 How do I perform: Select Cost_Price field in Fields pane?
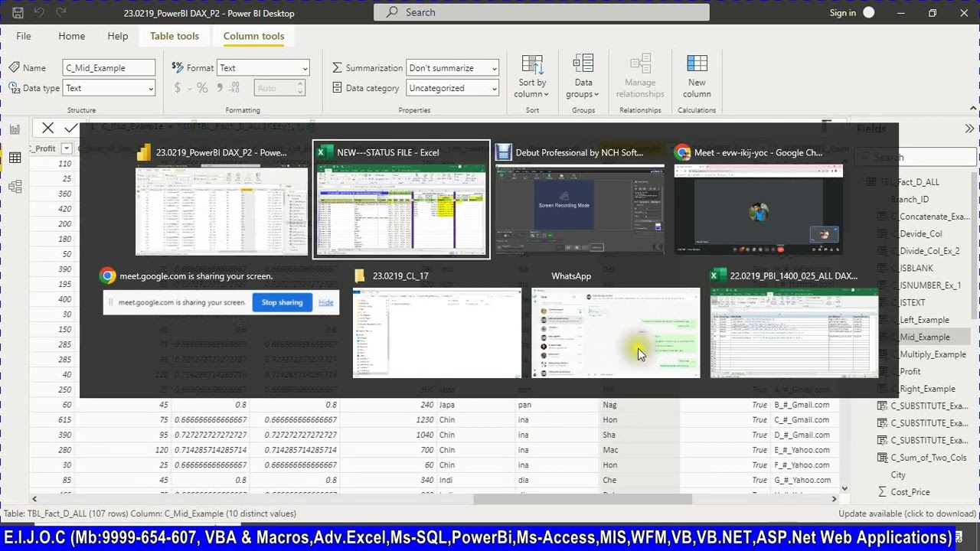(910, 492)
